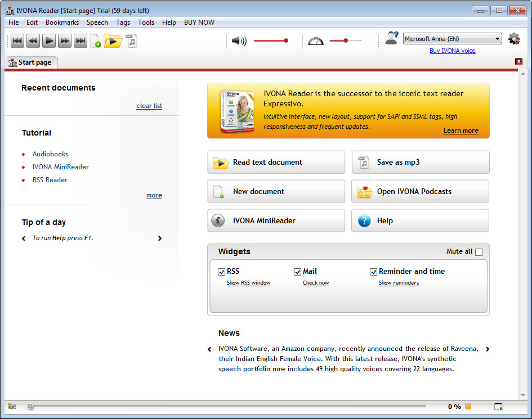Click the podcasts folder icon

[365, 192]
